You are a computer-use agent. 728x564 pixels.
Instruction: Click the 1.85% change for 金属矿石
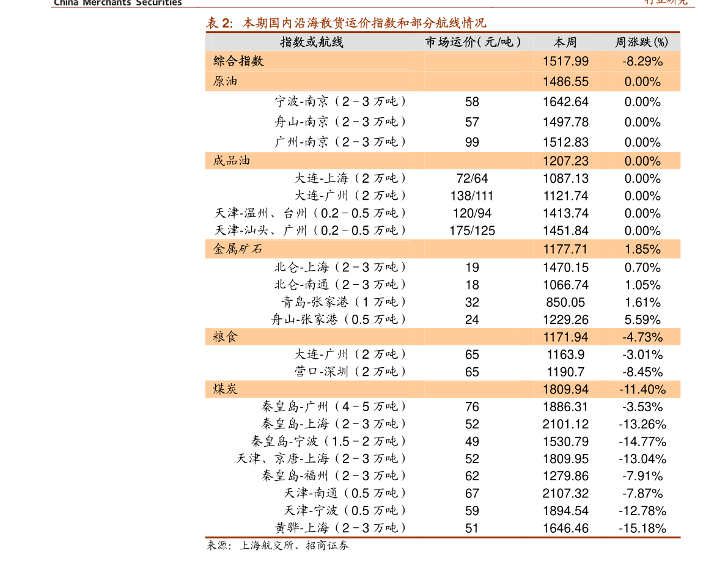point(642,248)
